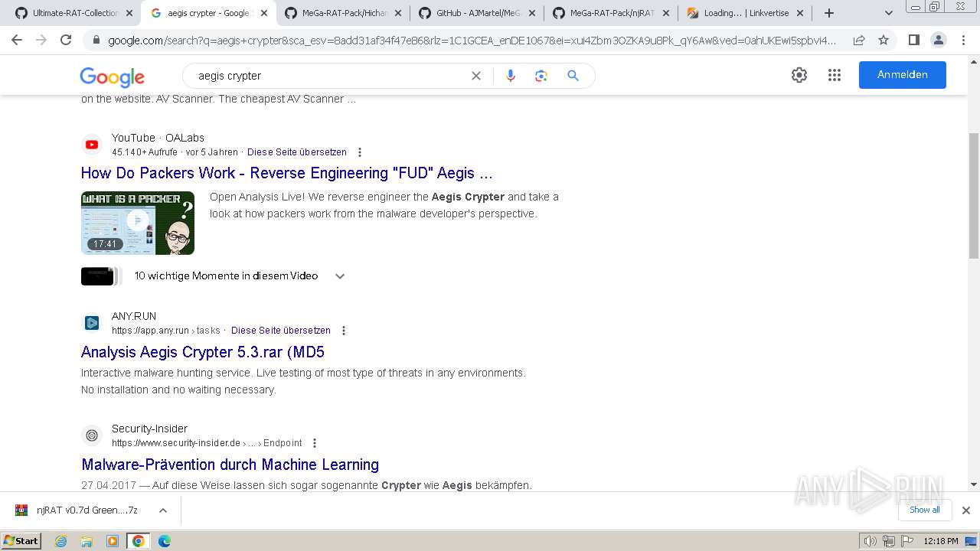Open a new browser tab

pyautogui.click(x=829, y=13)
